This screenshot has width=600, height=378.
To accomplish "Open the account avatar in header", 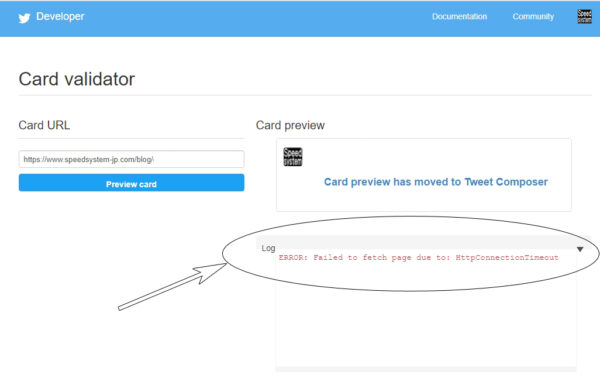I will (x=584, y=16).
